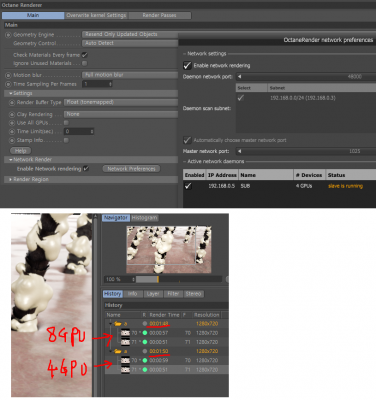Click the zoom slider beside 100 %
Screen dimensions: 376x400
(179, 279)
